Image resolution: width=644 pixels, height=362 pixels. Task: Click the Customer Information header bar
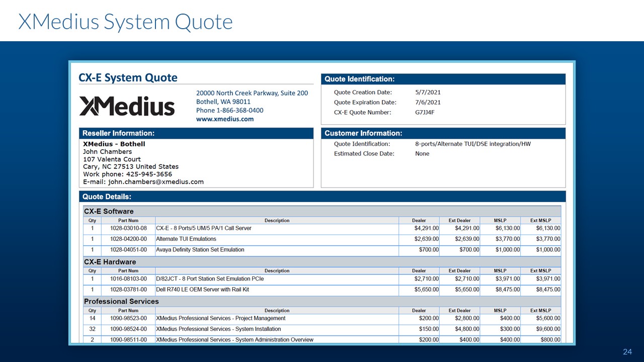(x=363, y=133)
